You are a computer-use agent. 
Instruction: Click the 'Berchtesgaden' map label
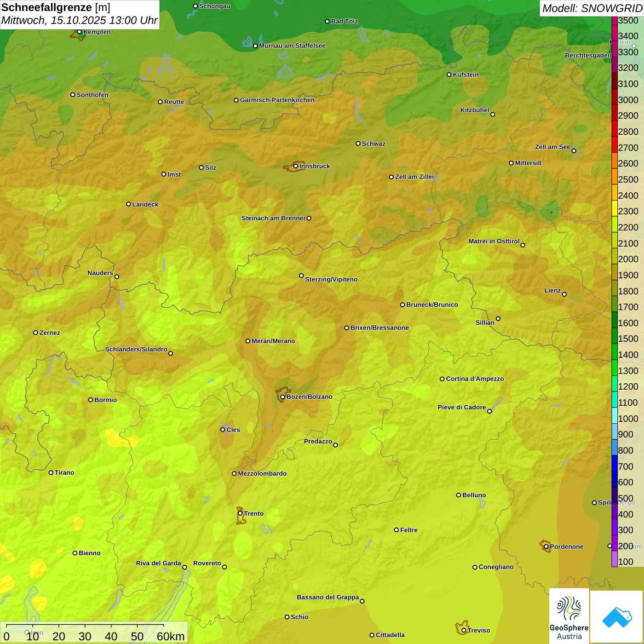tap(588, 55)
